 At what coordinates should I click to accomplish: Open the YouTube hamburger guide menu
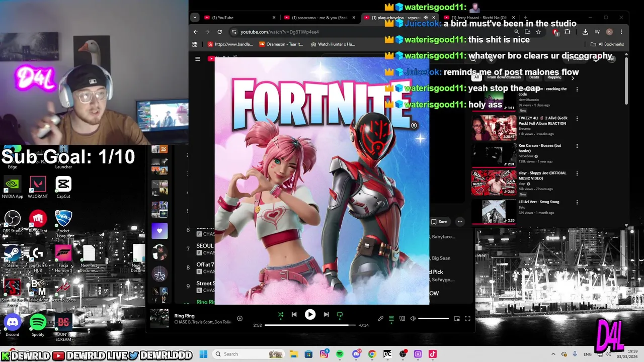[198, 59]
